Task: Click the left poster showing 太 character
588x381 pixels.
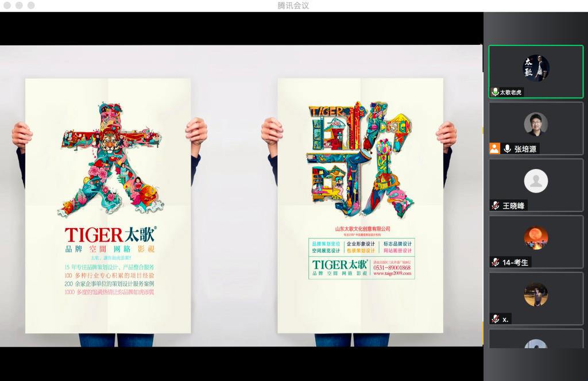Action: pyautogui.click(x=108, y=205)
